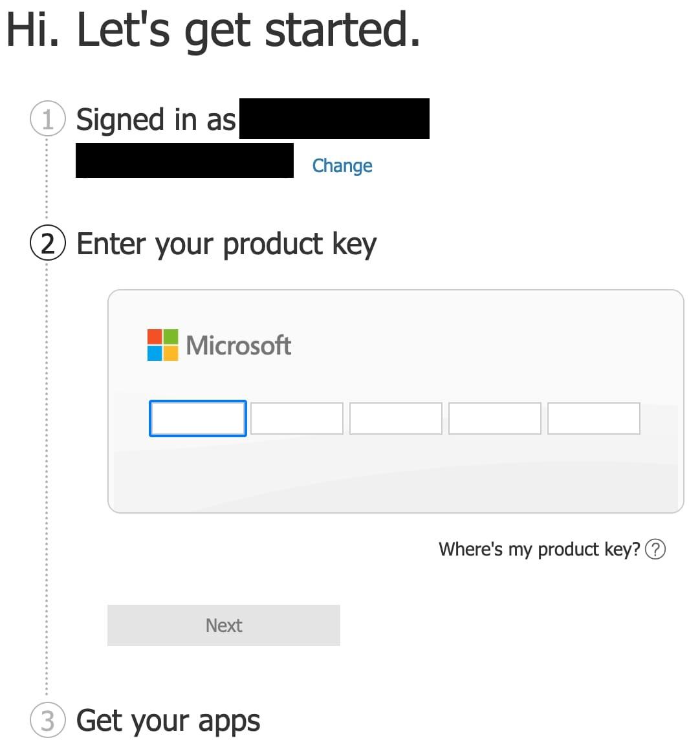Image resolution: width=700 pixels, height=749 pixels.
Task: Click the "Get your apps" step heading
Action: 168,721
